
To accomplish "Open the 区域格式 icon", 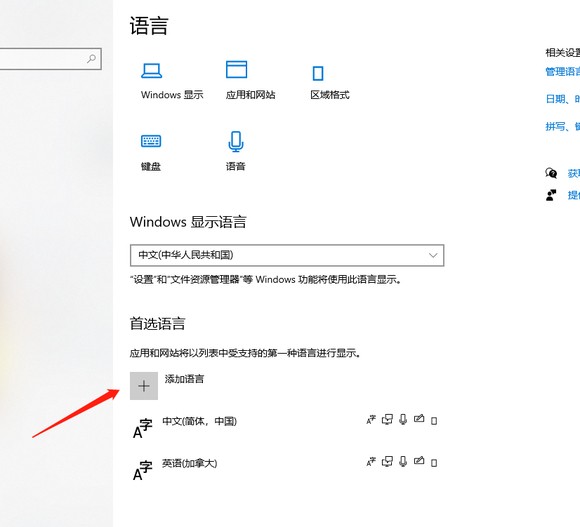I will 318,73.
